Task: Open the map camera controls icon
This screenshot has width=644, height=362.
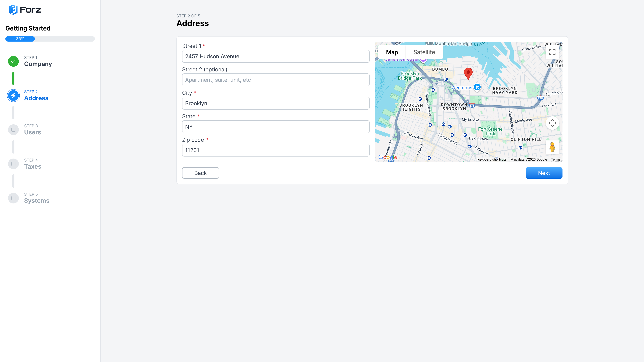Action: (x=552, y=123)
